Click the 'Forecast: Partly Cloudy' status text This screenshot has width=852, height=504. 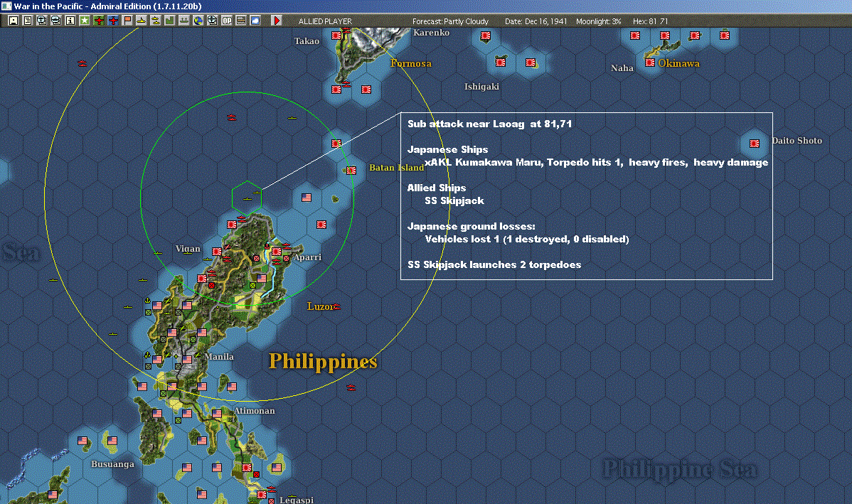click(450, 21)
